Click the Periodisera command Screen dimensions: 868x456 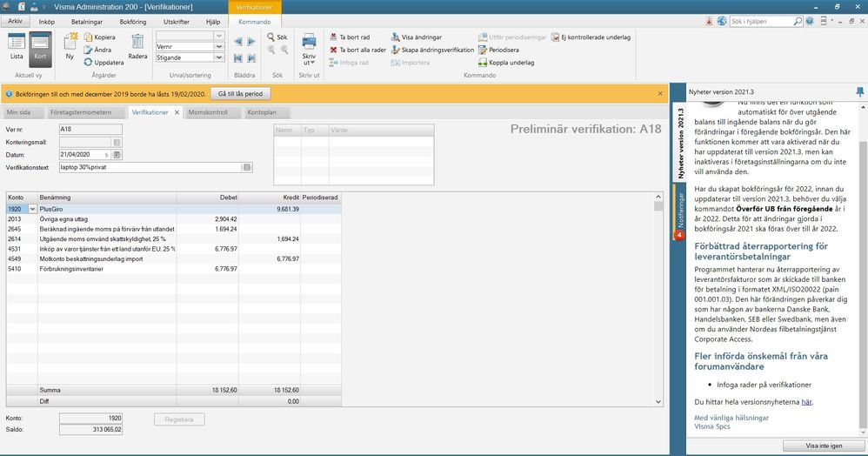point(498,50)
